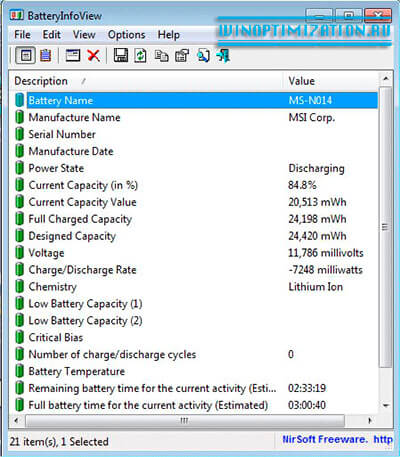Click the properties checklist toolbar icon

182,56
